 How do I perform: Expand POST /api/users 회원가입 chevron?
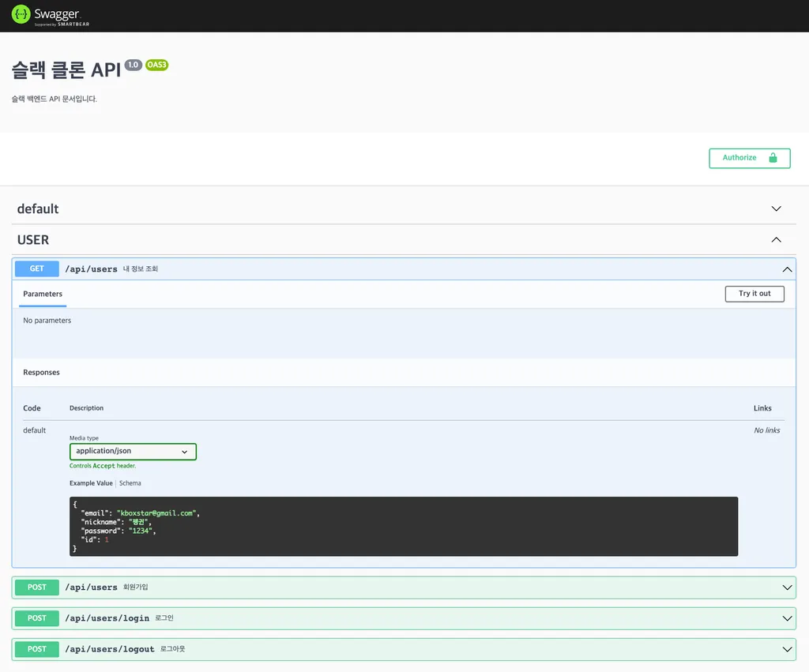tap(787, 588)
